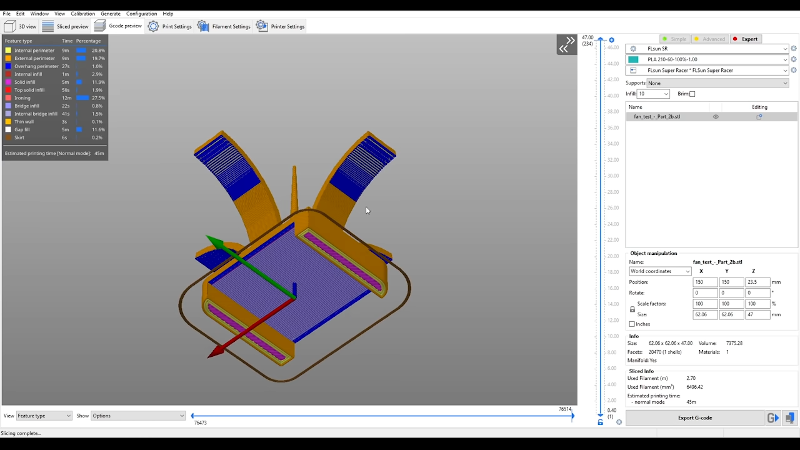800x450 pixels.
Task: Open the Feature type view dropdown
Action: [46, 415]
